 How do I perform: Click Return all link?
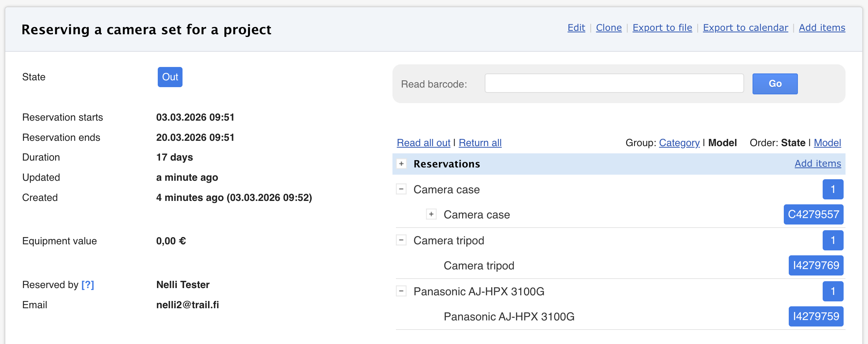tap(480, 143)
